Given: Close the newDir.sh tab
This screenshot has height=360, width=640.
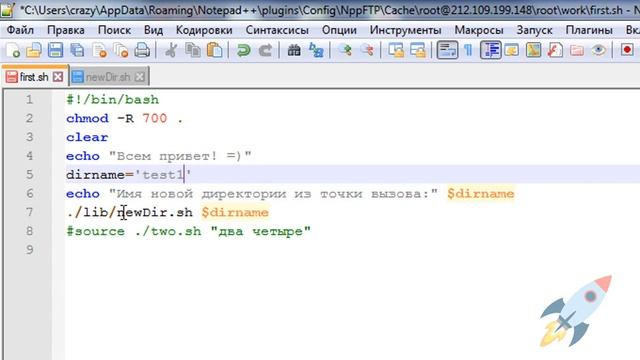Looking at the screenshot, I should 140,77.
